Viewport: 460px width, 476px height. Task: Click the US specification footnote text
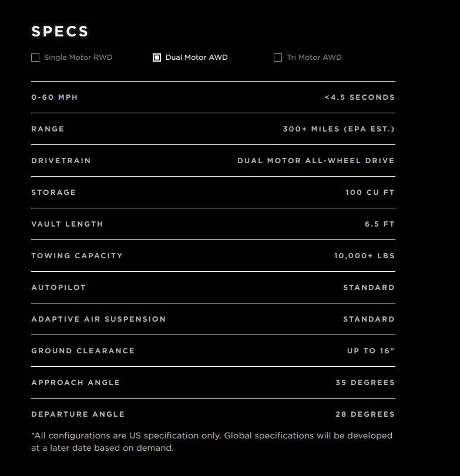point(211,441)
